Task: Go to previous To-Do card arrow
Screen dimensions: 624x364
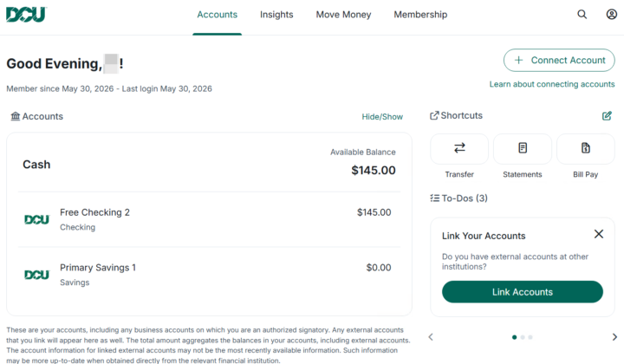Action: point(431,337)
